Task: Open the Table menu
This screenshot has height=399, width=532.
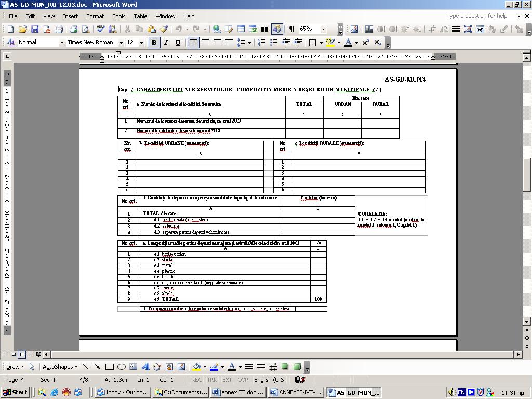Action: (x=140, y=16)
